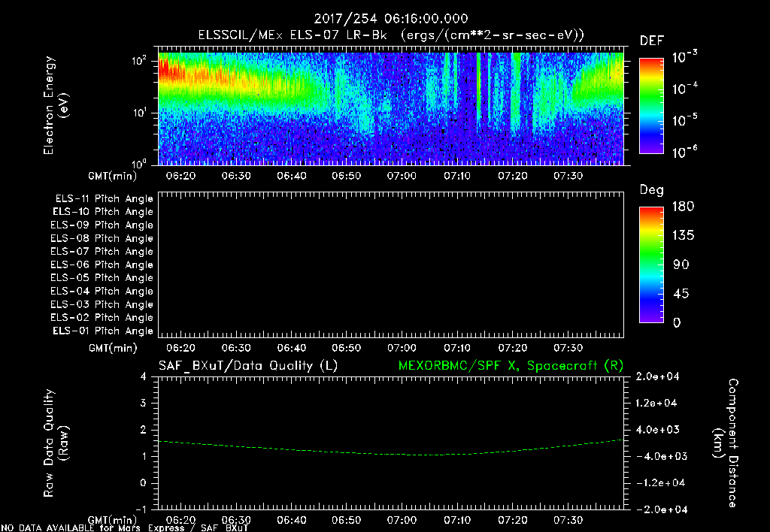Screen dimensions: 770x532
Task: Click the 10^-4 value on the DEF scale
Action: point(684,89)
